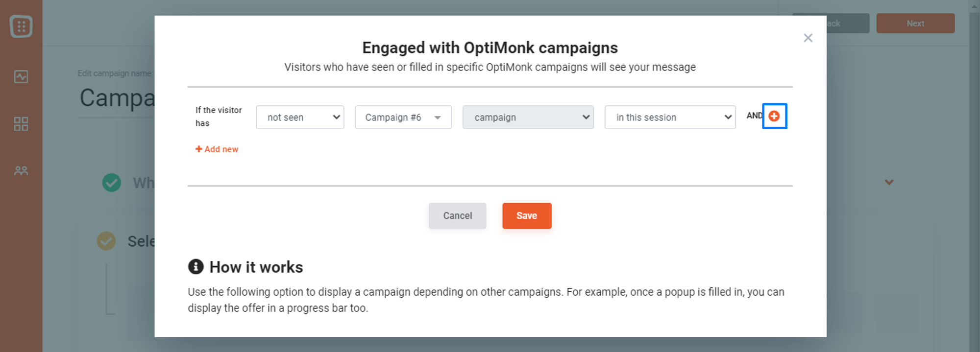980x352 pixels.
Task: Open the analytics chart sidebar icon
Action: pos(21,77)
